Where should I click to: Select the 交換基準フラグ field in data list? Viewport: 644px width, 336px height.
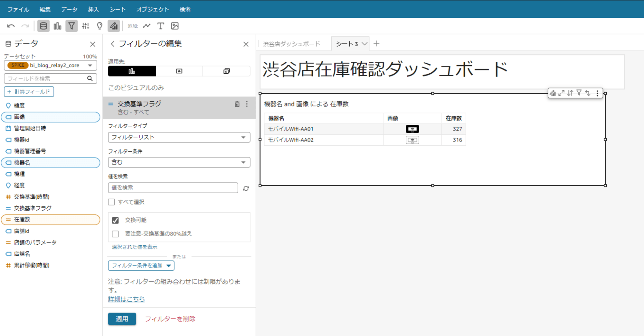(51, 208)
